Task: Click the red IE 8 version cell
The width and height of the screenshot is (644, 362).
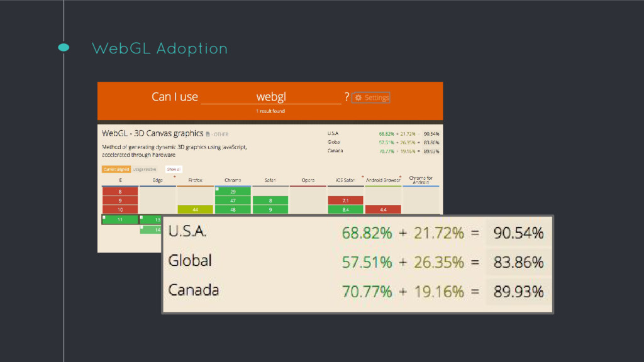Action: tap(119, 191)
